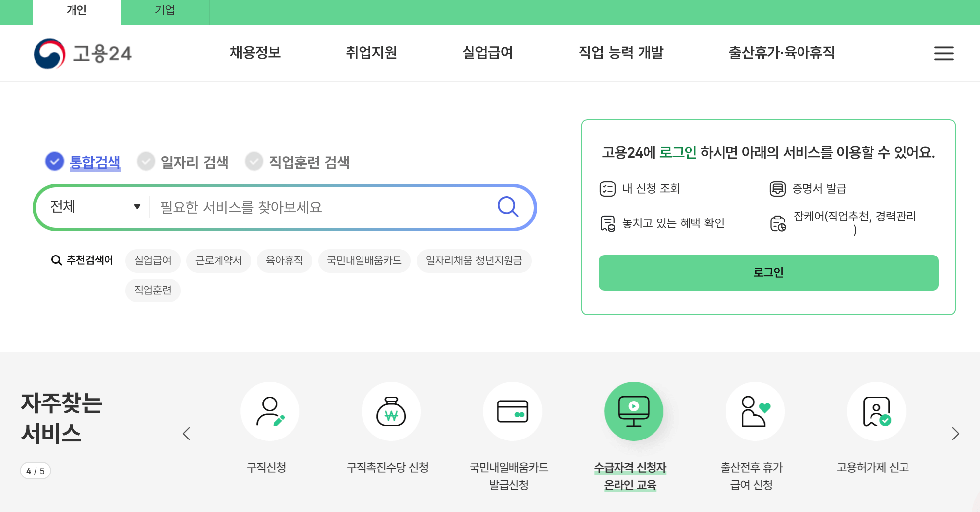Viewport: 980px width, 512px height.
Task: Click the search input field
Action: (321, 207)
